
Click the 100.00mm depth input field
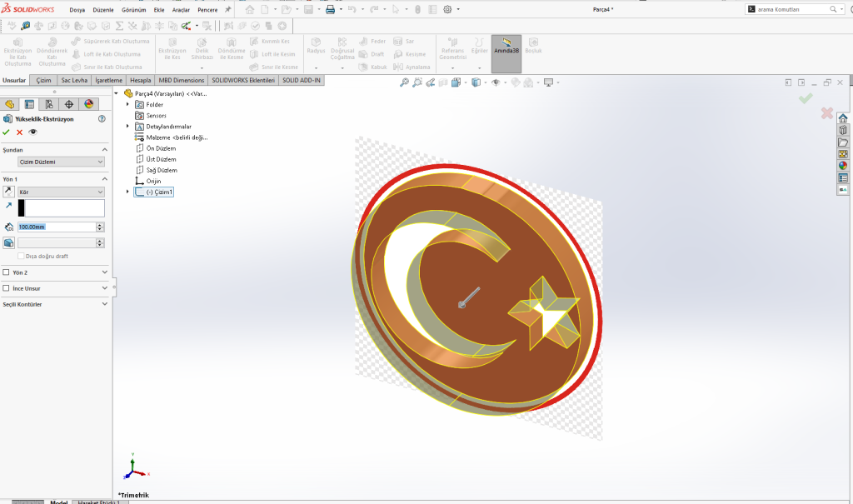(x=55, y=227)
